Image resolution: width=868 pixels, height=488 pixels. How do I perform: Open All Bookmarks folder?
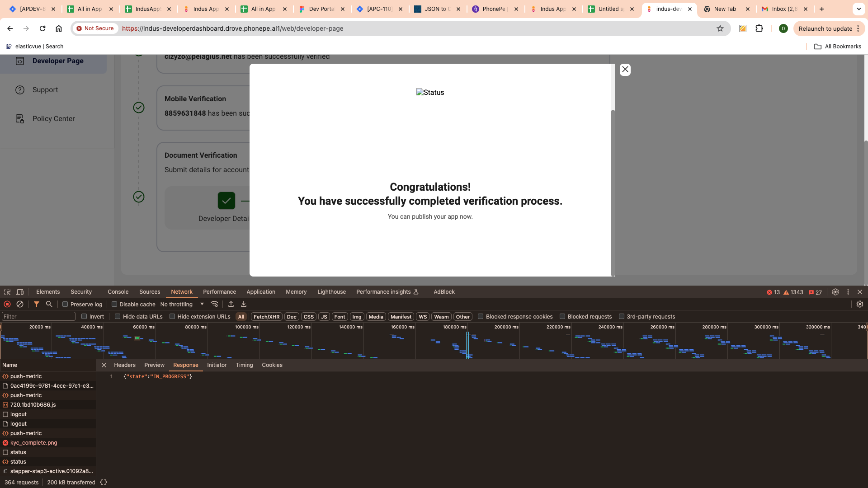(x=838, y=47)
